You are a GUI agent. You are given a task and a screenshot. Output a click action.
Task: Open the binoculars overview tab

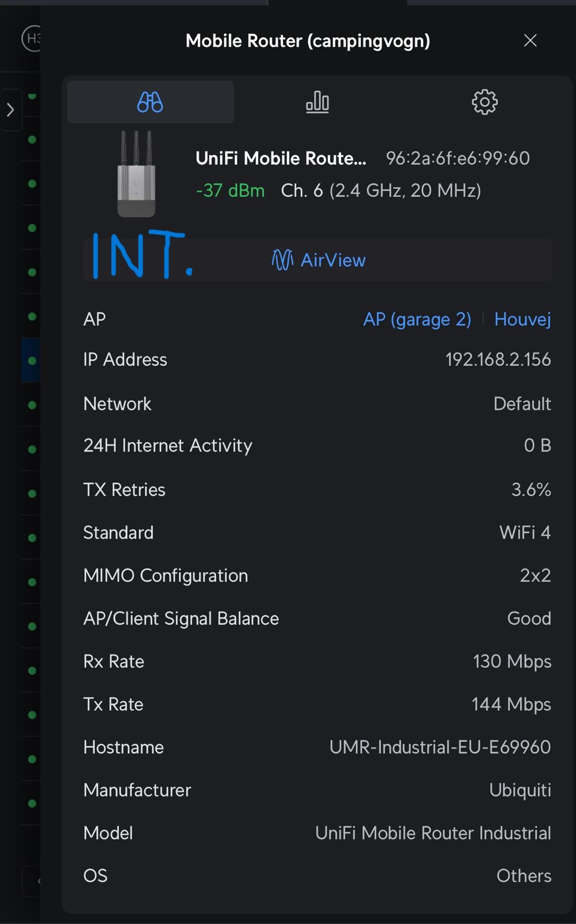(x=150, y=102)
